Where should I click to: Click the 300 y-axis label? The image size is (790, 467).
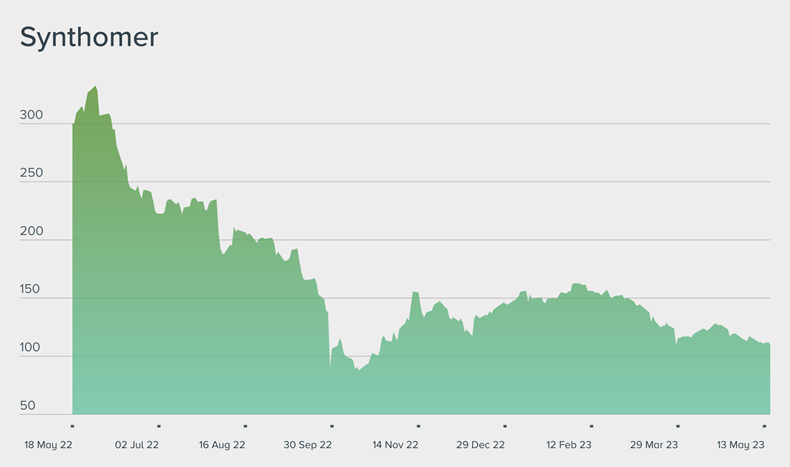[x=31, y=116]
